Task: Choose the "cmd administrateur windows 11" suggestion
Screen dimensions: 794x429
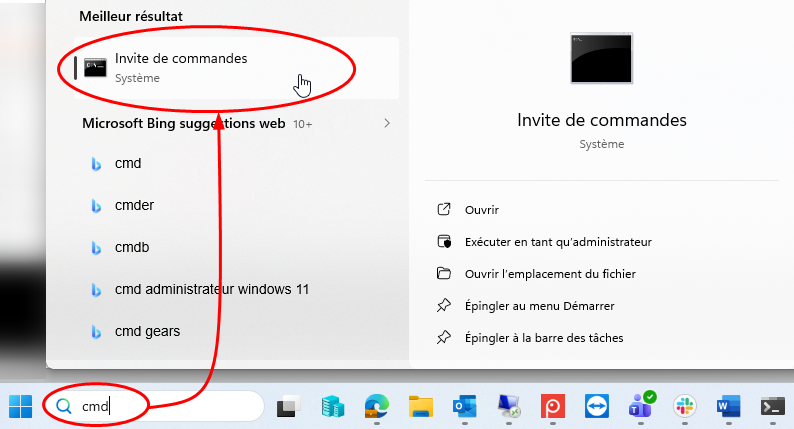Action: [x=212, y=289]
